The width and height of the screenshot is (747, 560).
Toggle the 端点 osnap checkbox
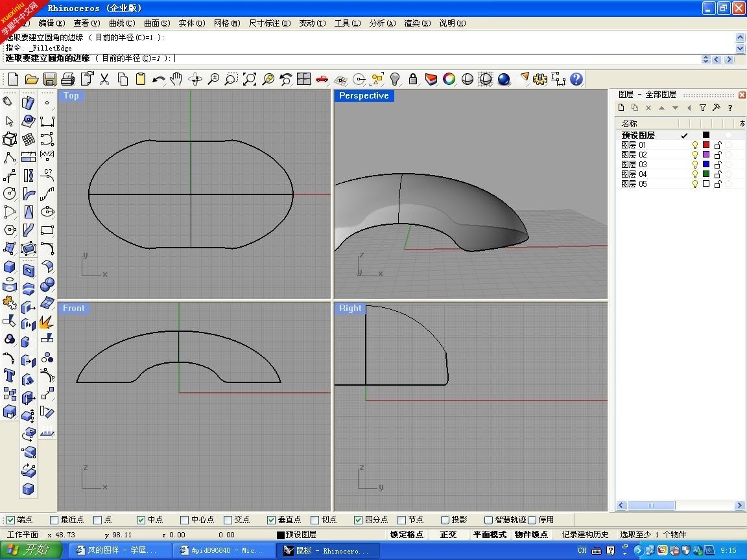click(x=10, y=520)
